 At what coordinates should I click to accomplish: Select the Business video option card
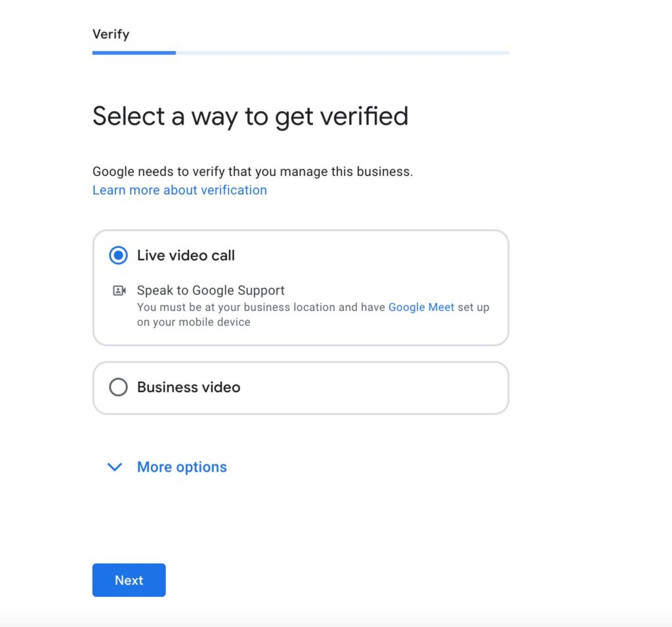pos(300,387)
